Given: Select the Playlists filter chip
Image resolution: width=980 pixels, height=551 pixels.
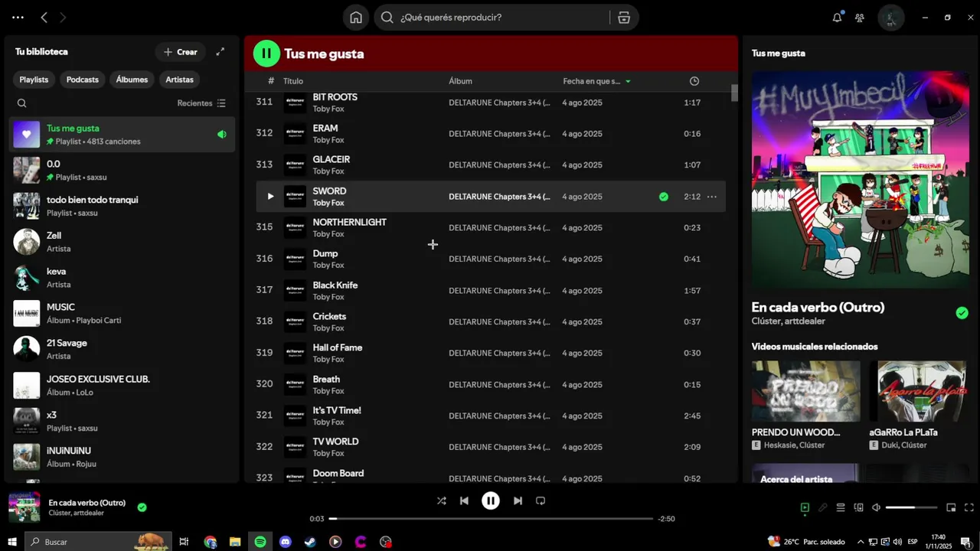Looking at the screenshot, I should 34,80.
